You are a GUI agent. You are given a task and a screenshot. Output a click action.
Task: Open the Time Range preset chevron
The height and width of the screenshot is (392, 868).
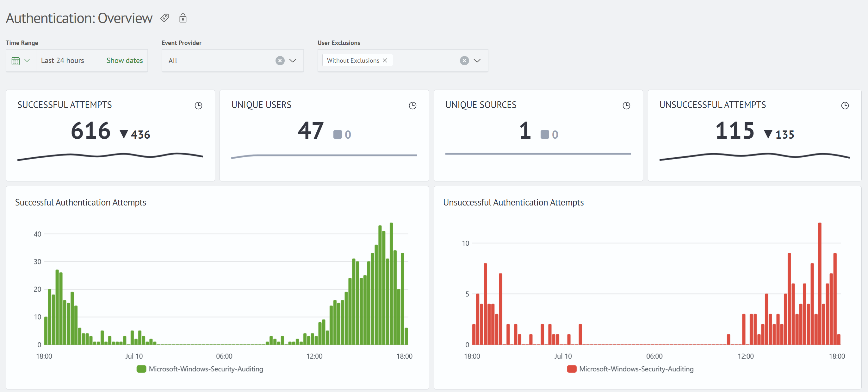(x=27, y=61)
